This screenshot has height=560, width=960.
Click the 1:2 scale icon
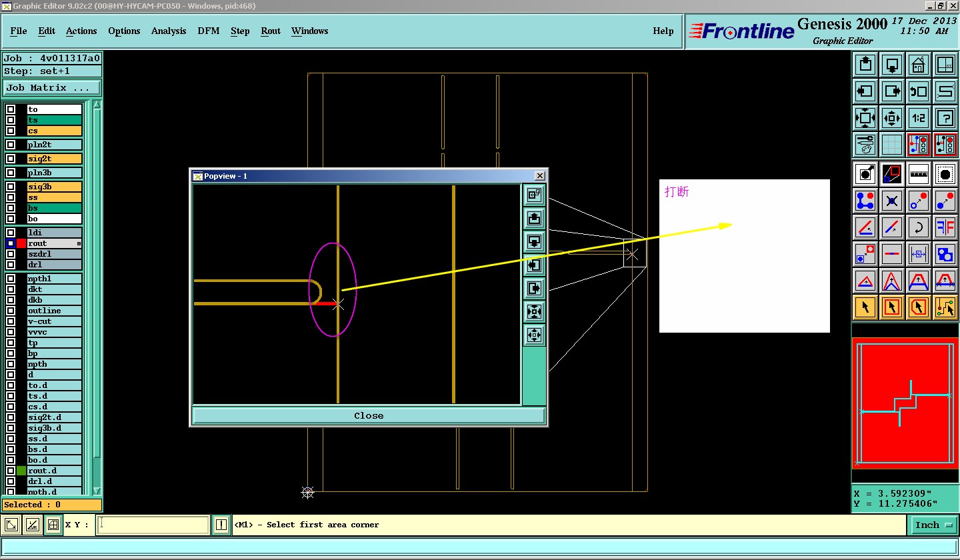(919, 118)
